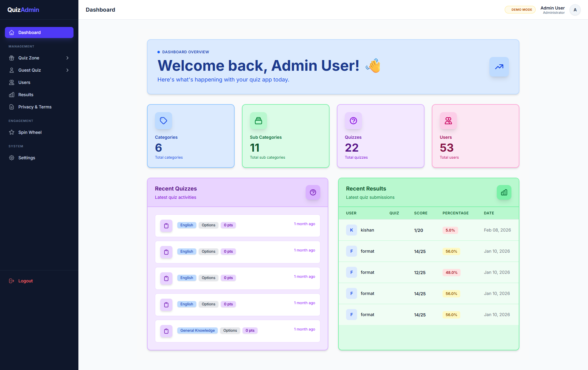Select the Spin Wheel star icon

coord(12,132)
